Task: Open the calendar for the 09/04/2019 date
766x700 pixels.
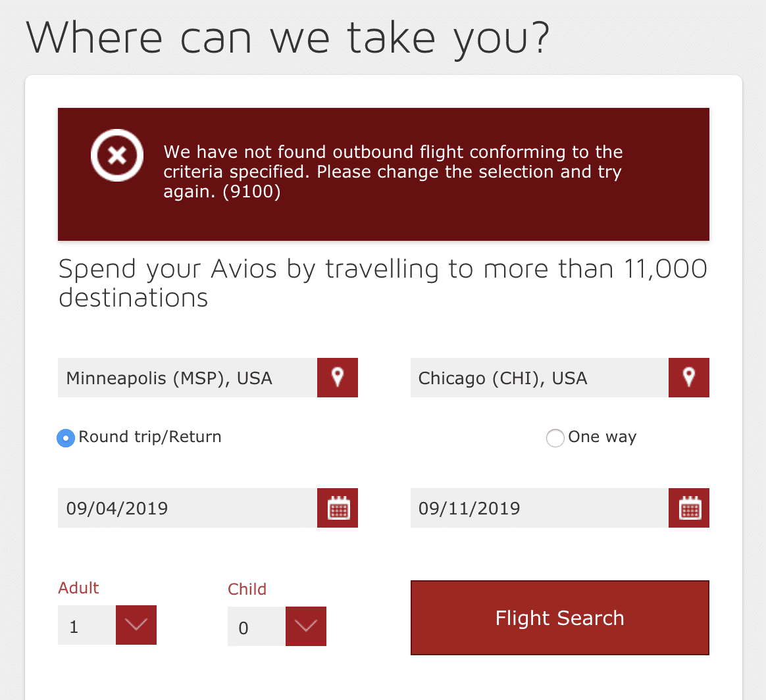Action: click(338, 508)
